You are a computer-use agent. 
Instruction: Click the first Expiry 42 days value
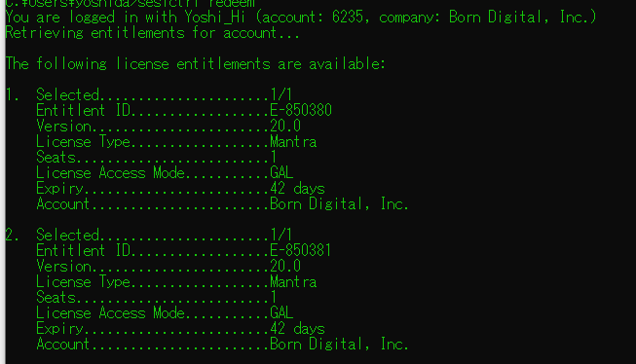point(297,189)
